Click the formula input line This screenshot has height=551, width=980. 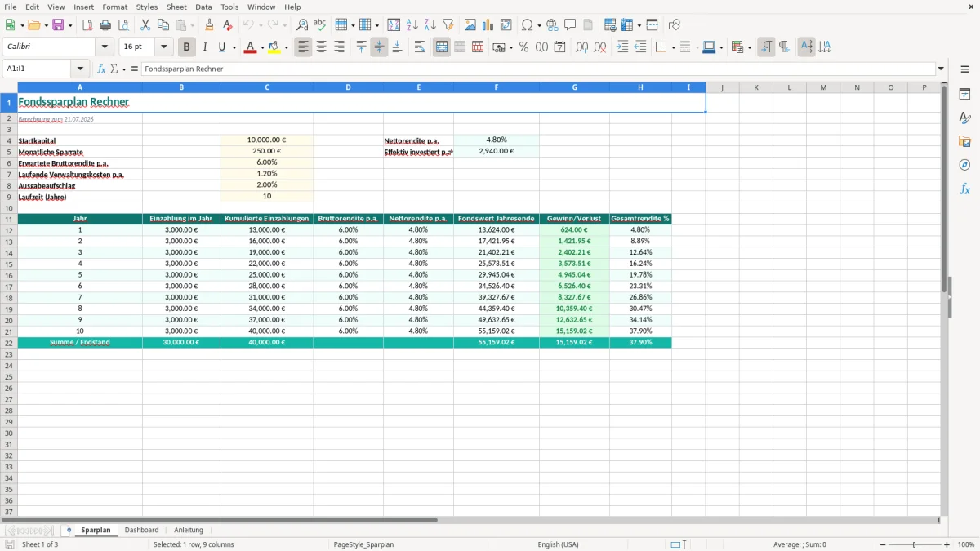pos(538,69)
